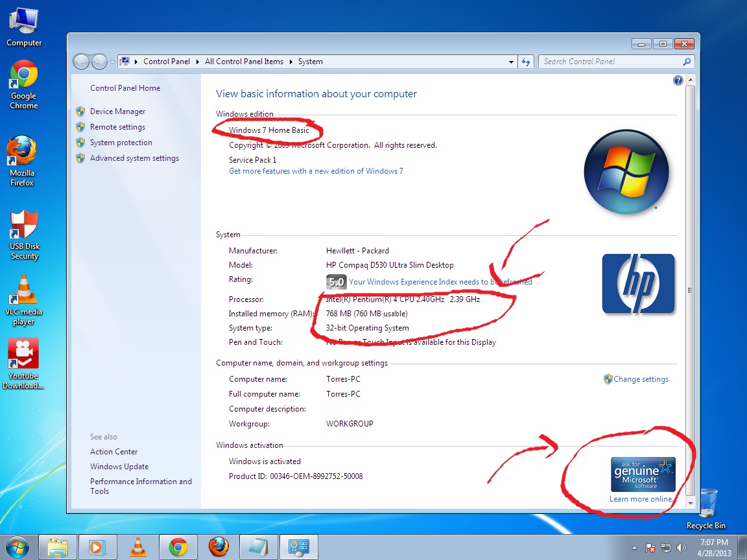Click Get more features with new edition link
747x560 pixels.
tap(316, 171)
